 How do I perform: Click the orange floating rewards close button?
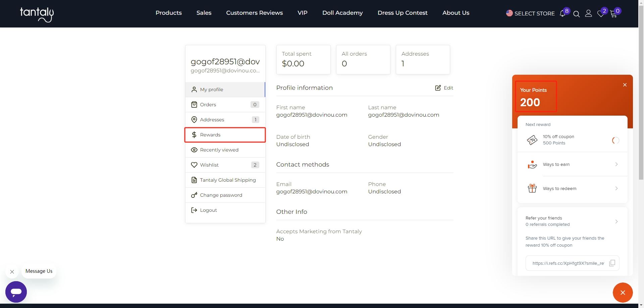[623, 293]
